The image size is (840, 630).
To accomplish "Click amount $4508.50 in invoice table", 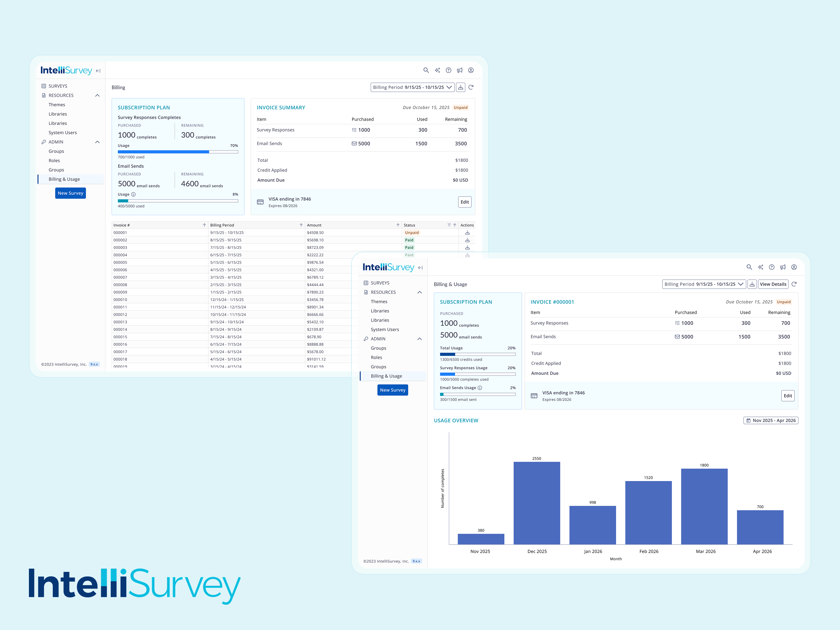I will pyautogui.click(x=315, y=233).
